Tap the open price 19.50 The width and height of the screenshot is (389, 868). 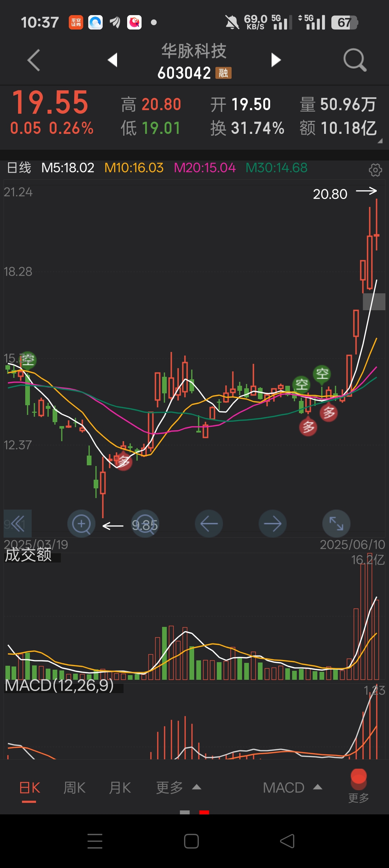(251, 105)
